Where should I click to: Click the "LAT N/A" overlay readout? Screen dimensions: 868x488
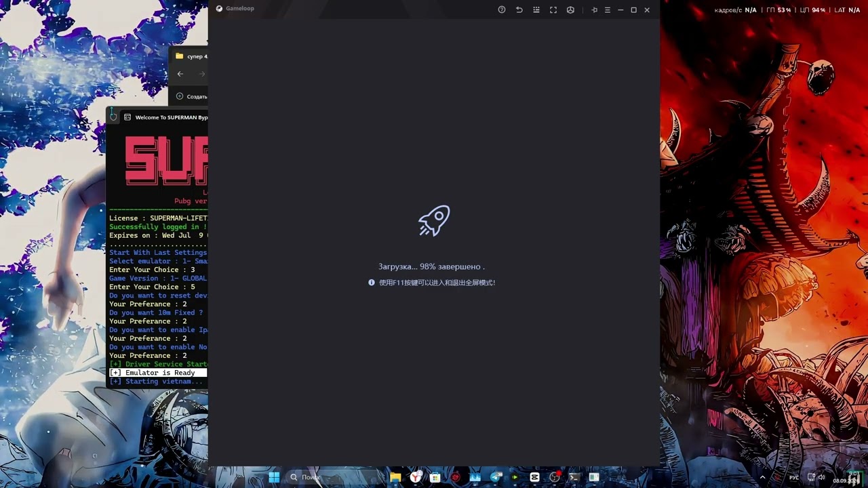847,10
